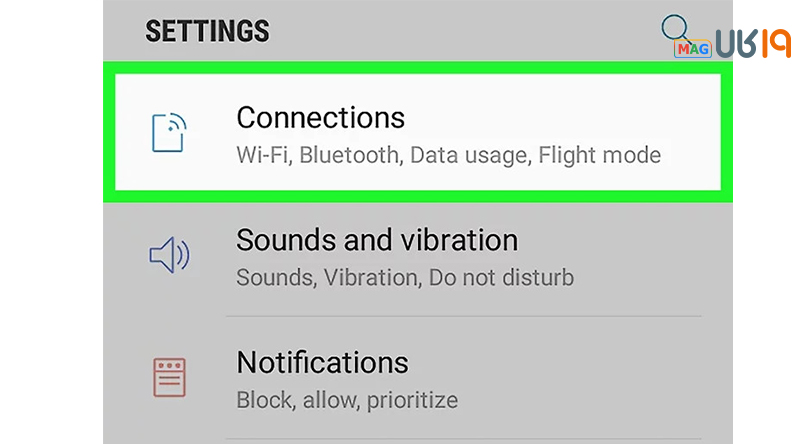Click the 'Sounds, Vibration' subtitle text
Screen dimensions: 800x444
[329, 278]
